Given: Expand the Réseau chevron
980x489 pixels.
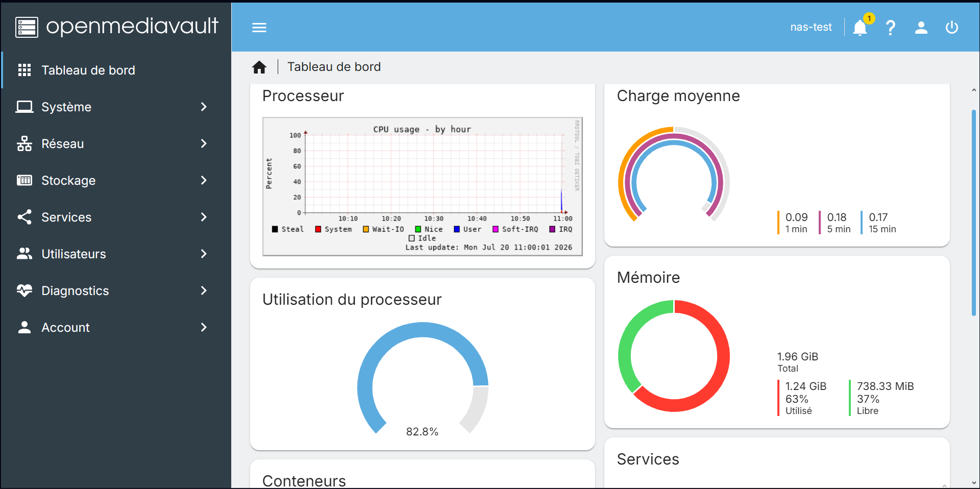Looking at the screenshot, I should pyautogui.click(x=204, y=143).
